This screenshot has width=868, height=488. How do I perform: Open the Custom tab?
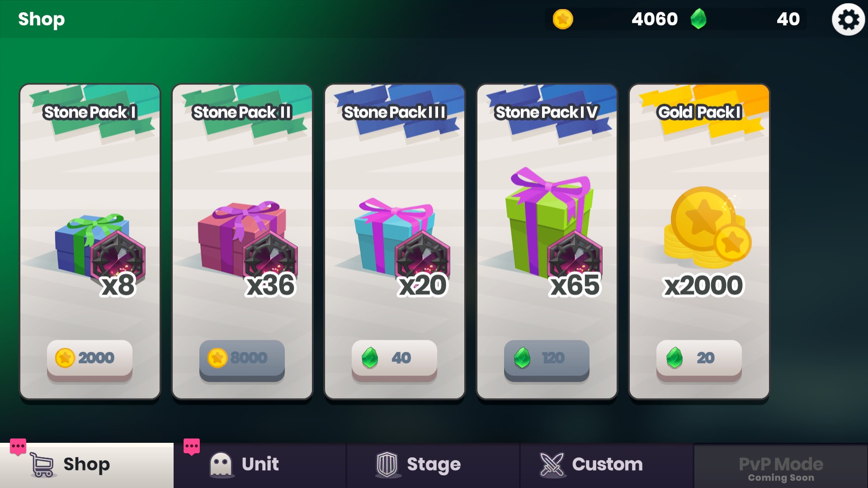tap(607, 465)
